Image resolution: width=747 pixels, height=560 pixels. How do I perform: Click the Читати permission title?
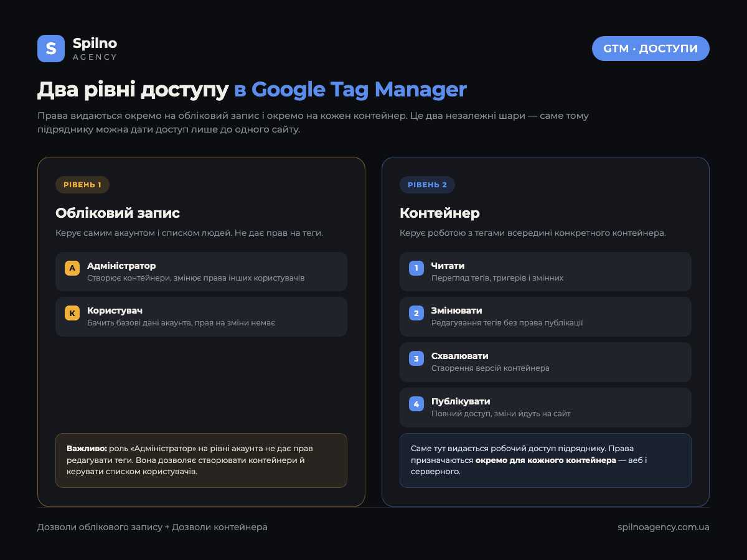[x=448, y=266]
